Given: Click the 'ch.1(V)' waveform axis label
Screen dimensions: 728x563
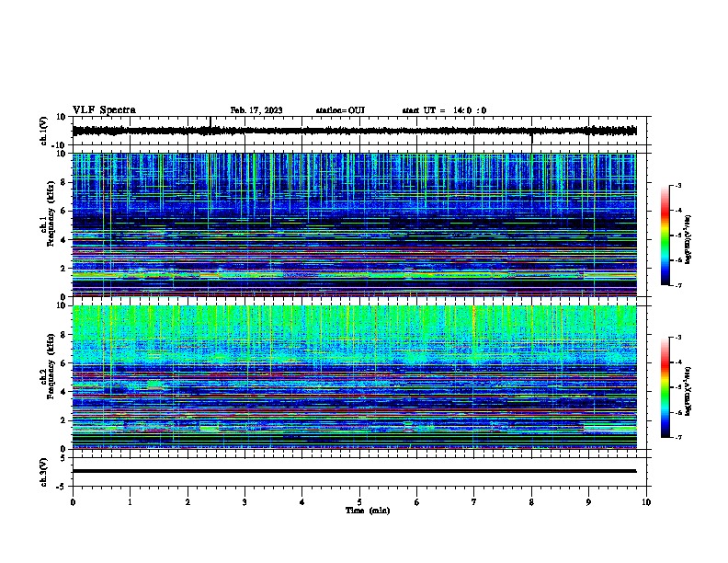Looking at the screenshot, I should (44, 131).
